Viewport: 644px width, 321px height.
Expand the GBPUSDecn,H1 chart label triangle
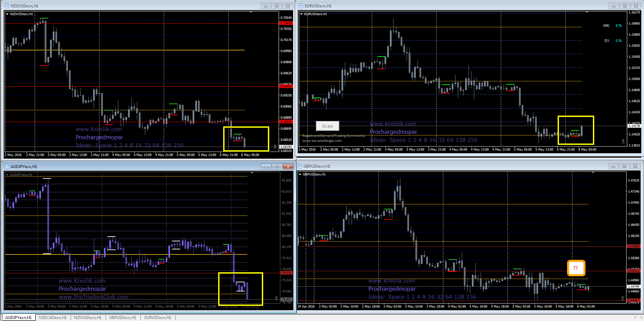tap(300, 174)
